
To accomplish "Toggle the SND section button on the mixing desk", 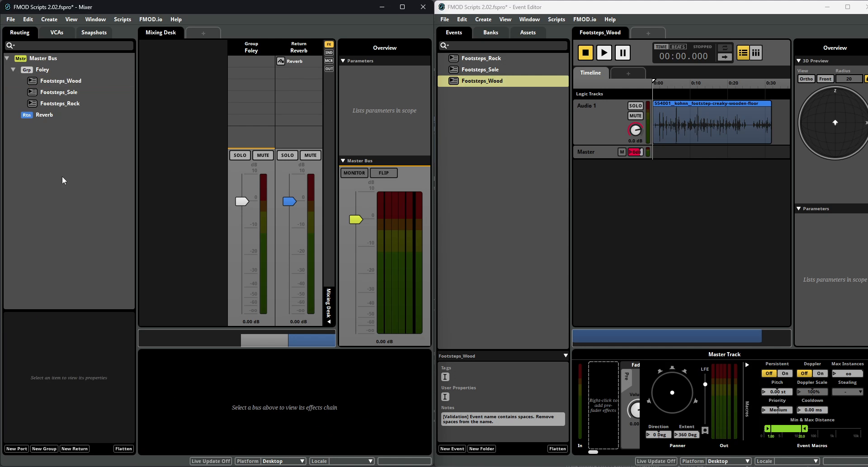I will (x=329, y=52).
